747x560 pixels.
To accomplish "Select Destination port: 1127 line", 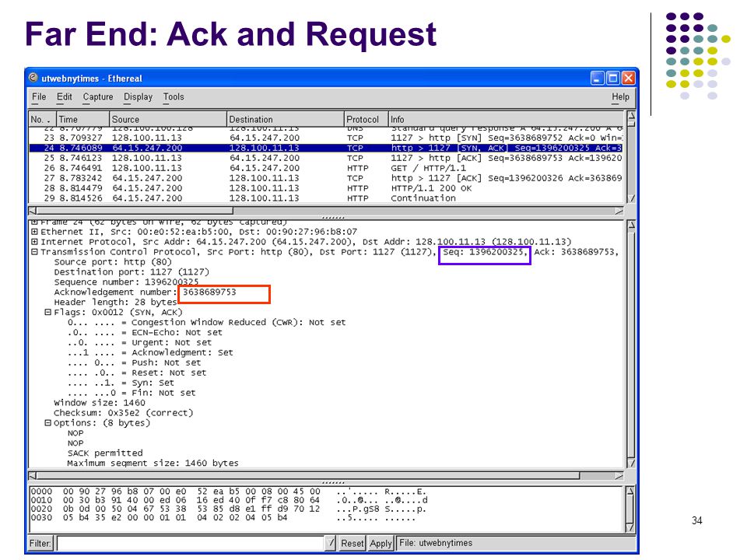I will (x=132, y=272).
